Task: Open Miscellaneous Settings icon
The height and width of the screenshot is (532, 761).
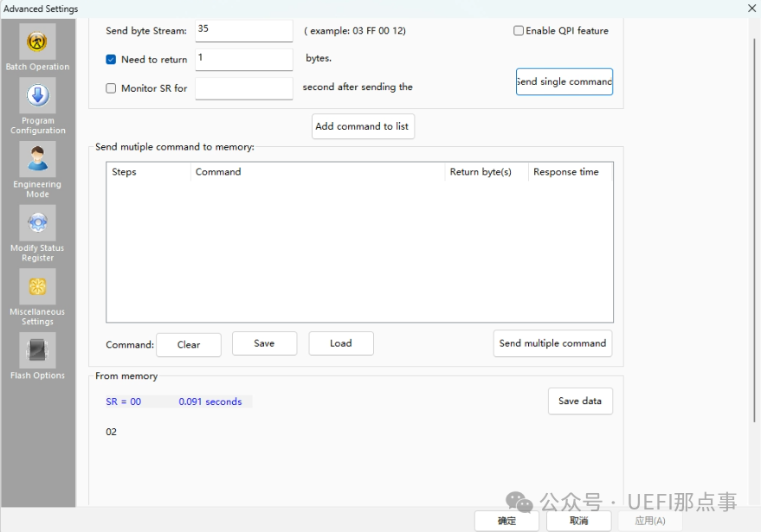Action: [x=37, y=286]
